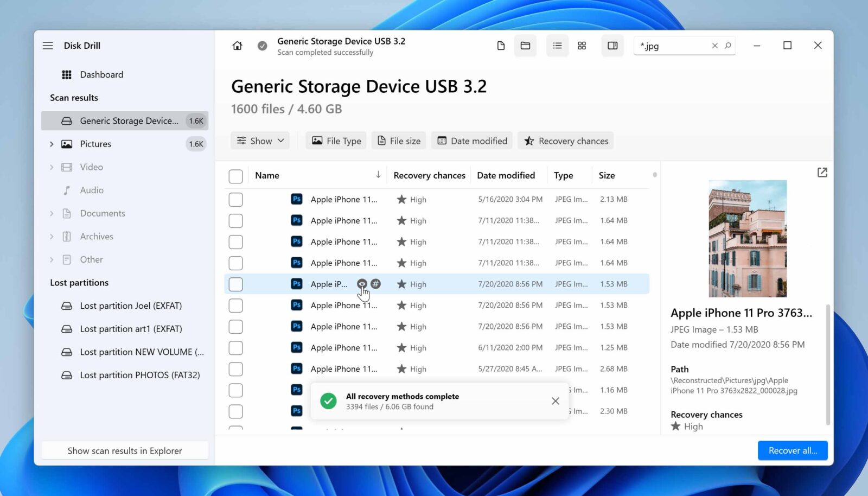This screenshot has height=496, width=868.
Task: Expand the Documents section
Action: (52, 213)
